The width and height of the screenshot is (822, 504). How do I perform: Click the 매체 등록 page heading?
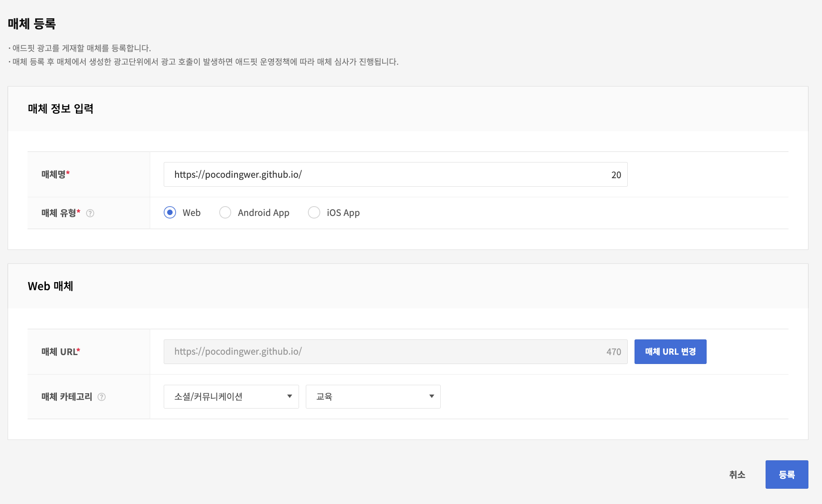click(x=32, y=24)
